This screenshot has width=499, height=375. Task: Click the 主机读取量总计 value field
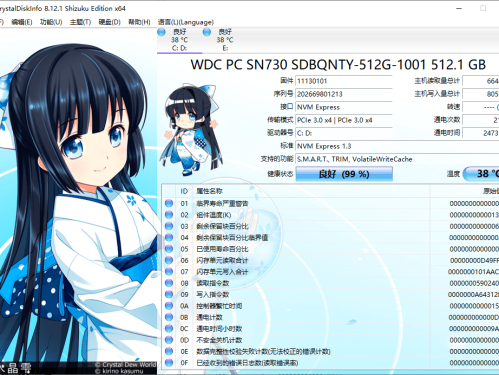click(x=481, y=81)
